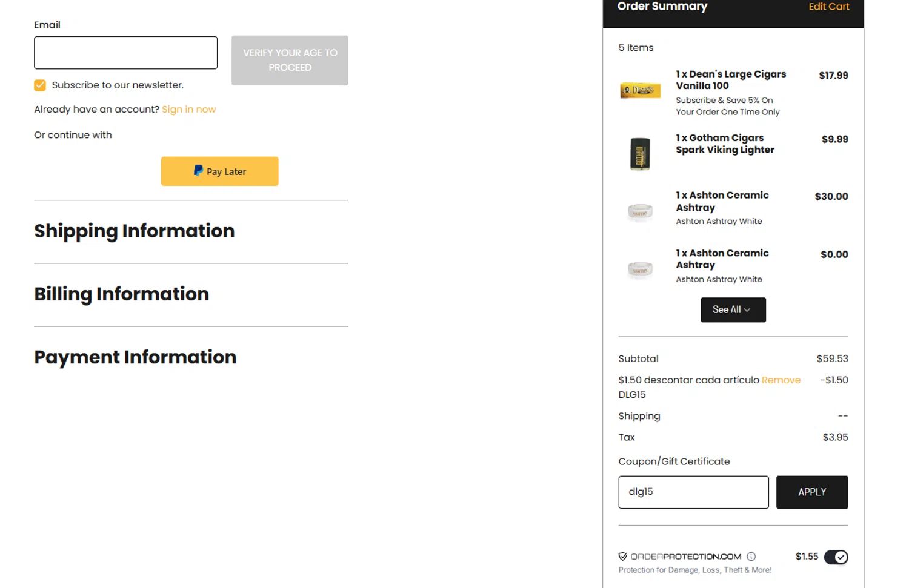Open Gotham Cigars lighter thumbnail

click(x=640, y=153)
